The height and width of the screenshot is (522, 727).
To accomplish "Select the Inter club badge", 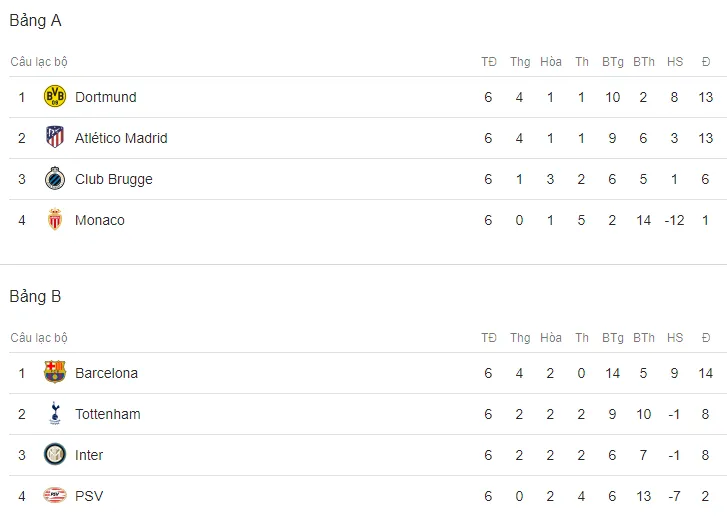I will click(55, 454).
